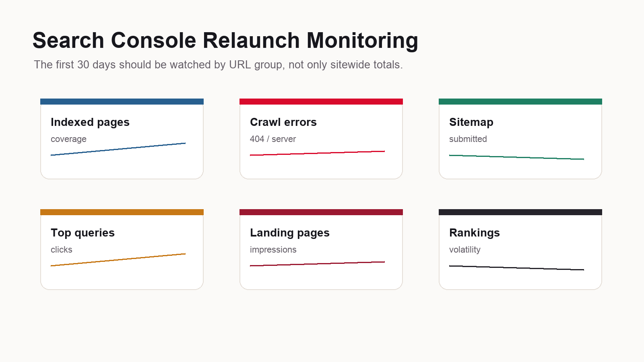This screenshot has width=644, height=362.
Task: Click the Indexed pages blue trend line
Action: [x=118, y=149]
